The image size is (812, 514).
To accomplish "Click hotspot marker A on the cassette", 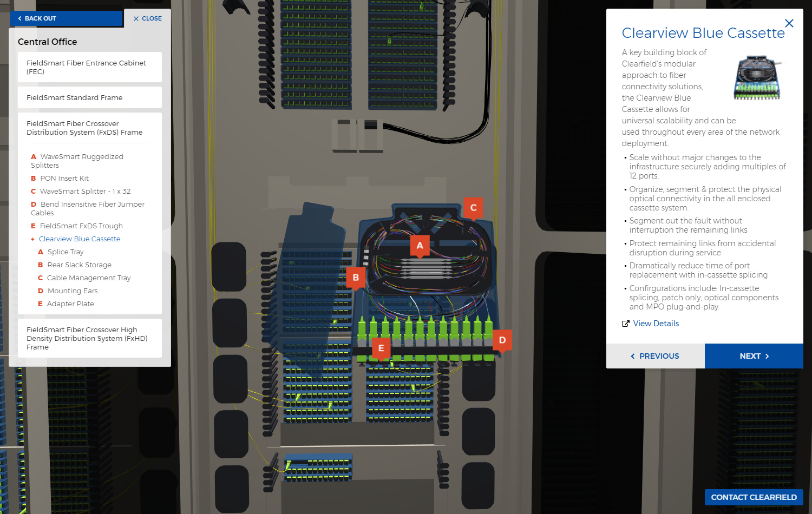I will coord(420,246).
